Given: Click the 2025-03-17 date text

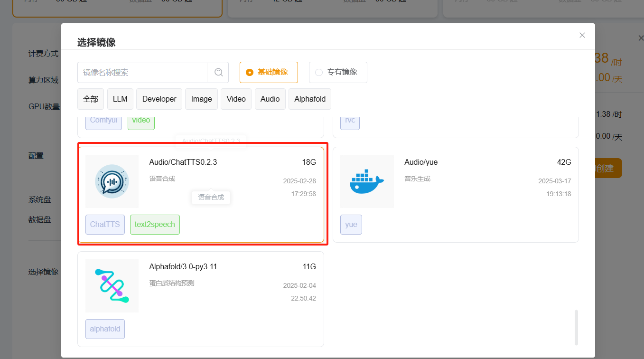Looking at the screenshot, I should click(x=555, y=181).
